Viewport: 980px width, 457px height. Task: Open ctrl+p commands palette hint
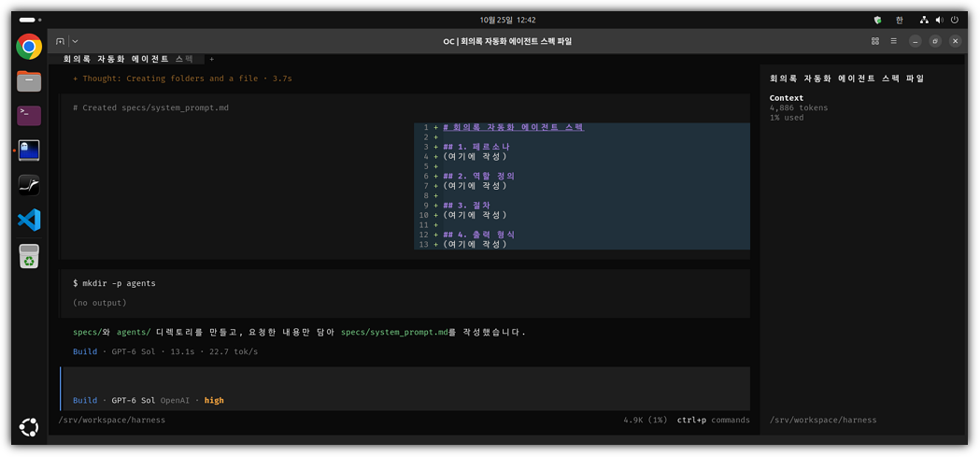click(713, 421)
